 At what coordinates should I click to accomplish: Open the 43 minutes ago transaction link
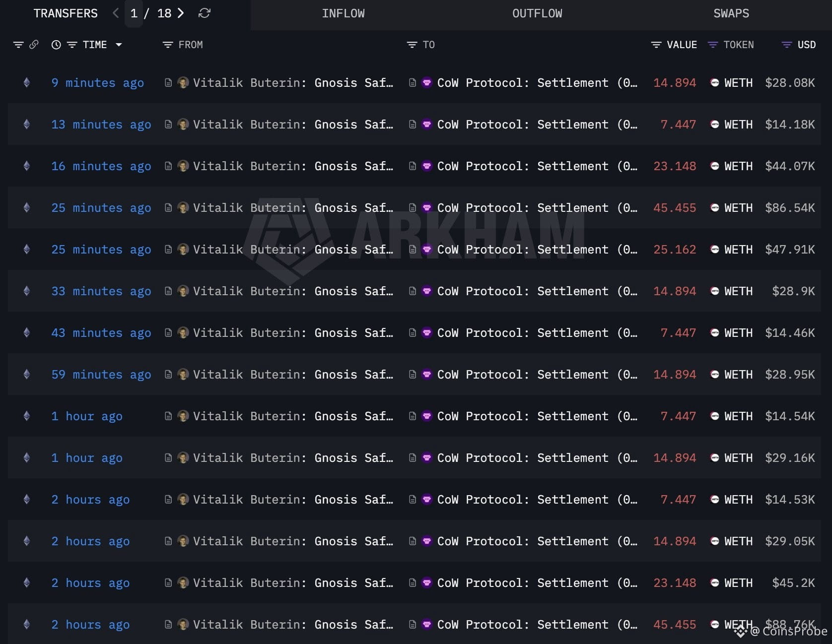(101, 333)
